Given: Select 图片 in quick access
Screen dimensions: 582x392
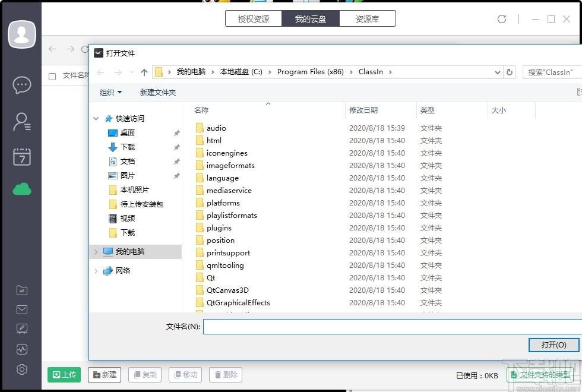Looking at the screenshot, I should pos(127,176).
